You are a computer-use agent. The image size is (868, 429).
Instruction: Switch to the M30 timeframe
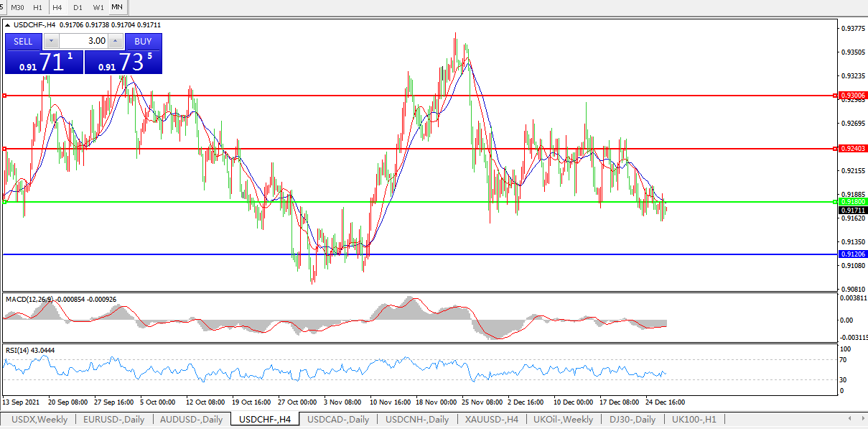point(17,7)
